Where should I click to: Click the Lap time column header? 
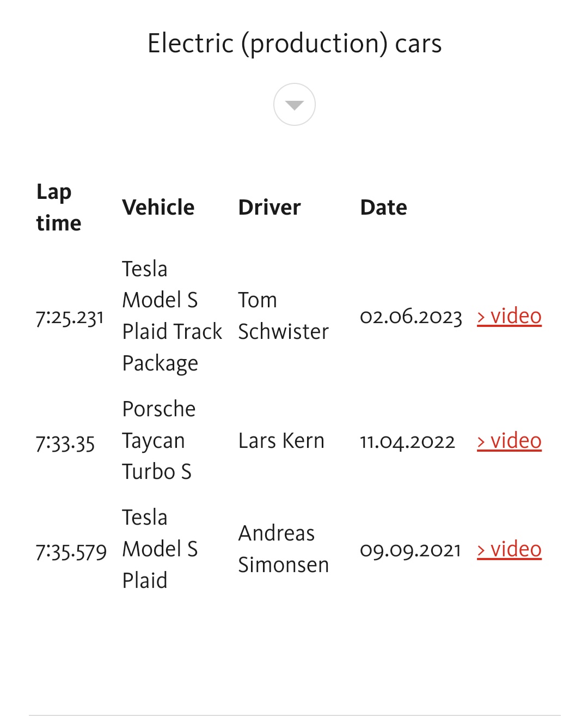point(58,207)
